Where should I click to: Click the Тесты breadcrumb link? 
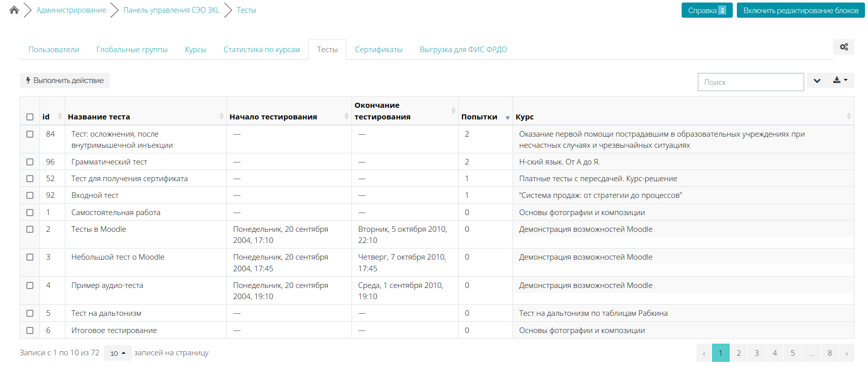tap(247, 10)
